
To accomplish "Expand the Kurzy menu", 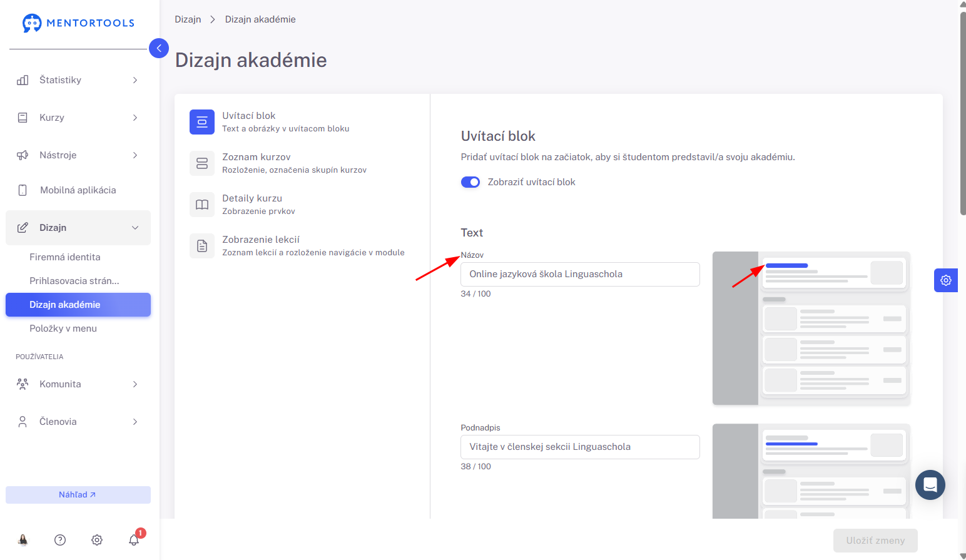I will click(x=78, y=118).
